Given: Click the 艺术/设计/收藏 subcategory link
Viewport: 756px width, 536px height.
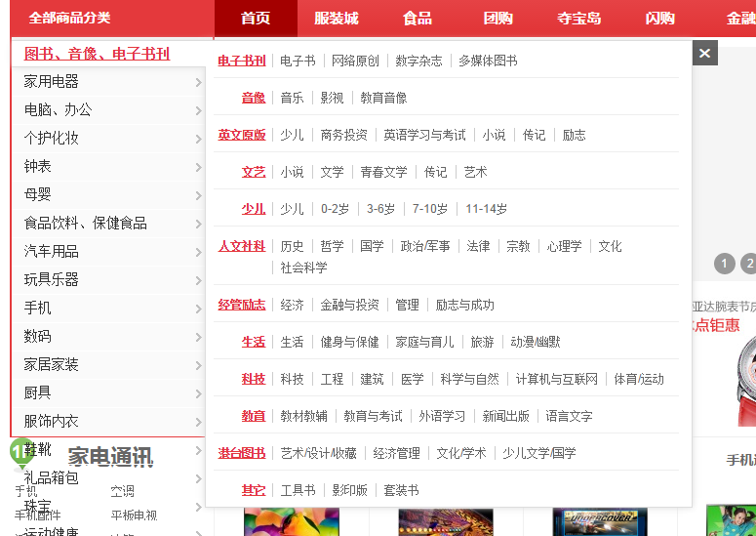Looking at the screenshot, I should tap(318, 453).
